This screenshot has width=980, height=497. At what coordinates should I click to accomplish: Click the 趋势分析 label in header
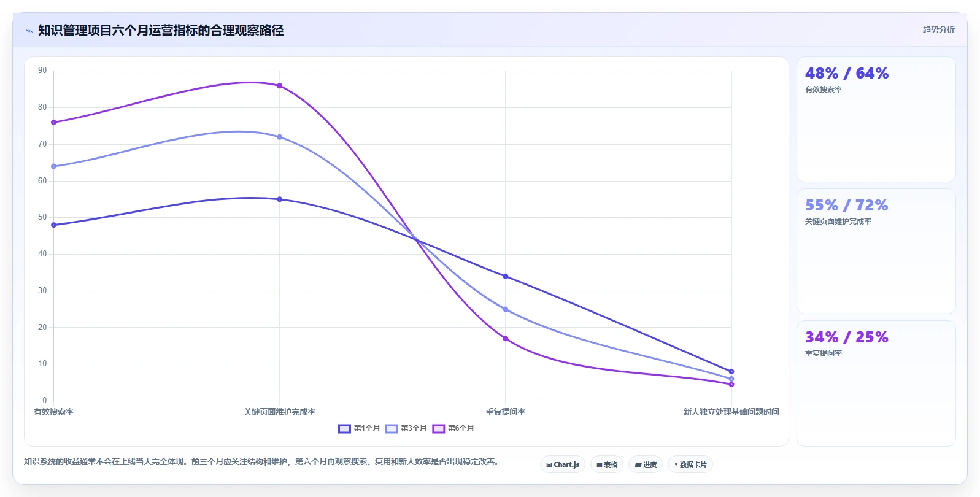(938, 29)
